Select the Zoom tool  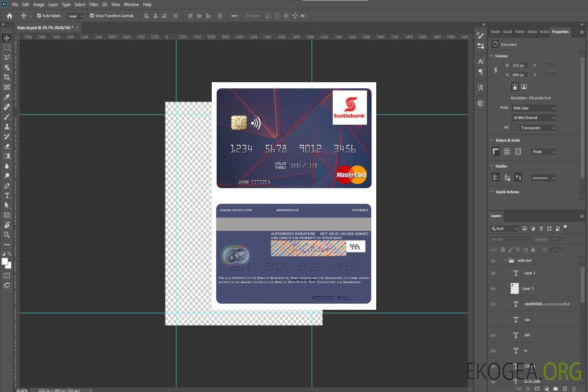[7, 235]
